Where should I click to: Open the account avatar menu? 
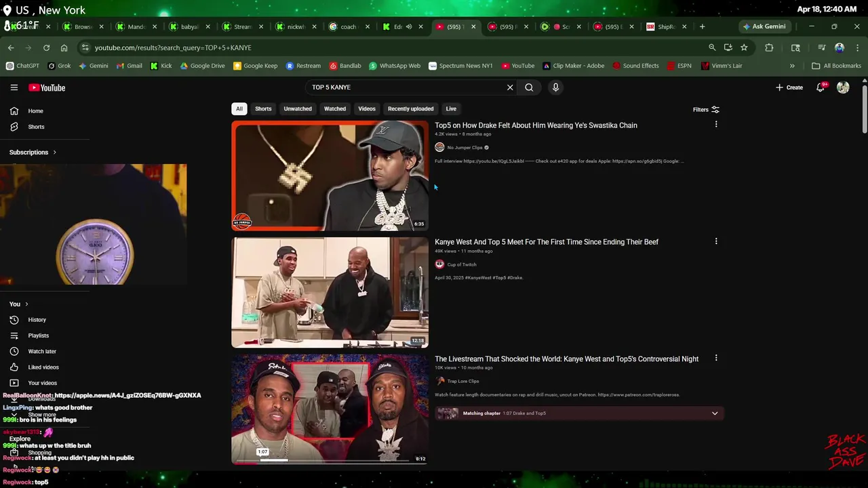pos(843,87)
